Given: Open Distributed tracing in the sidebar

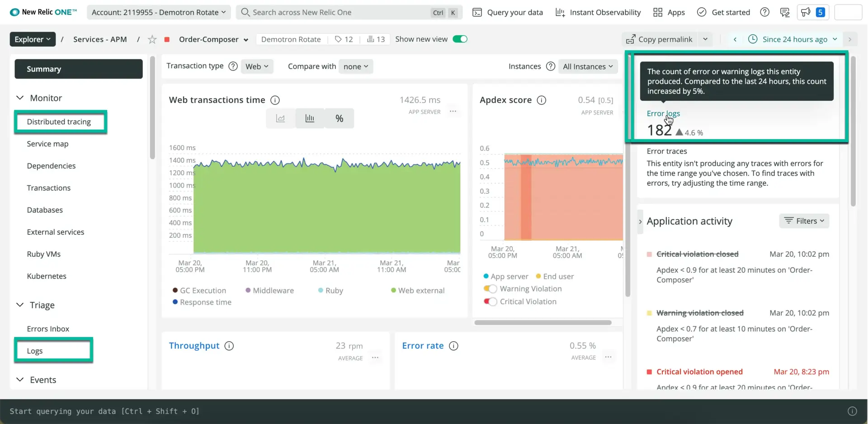Looking at the screenshot, I should coord(59,122).
